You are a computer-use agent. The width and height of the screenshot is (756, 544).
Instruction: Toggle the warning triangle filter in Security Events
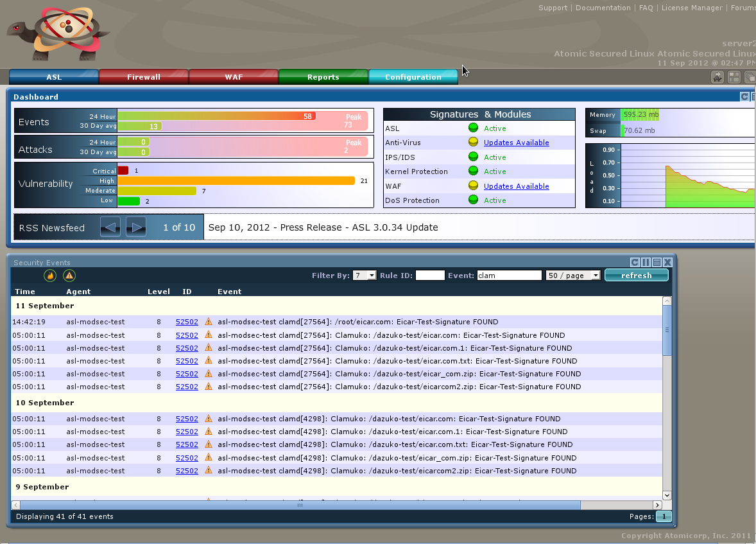click(x=69, y=275)
